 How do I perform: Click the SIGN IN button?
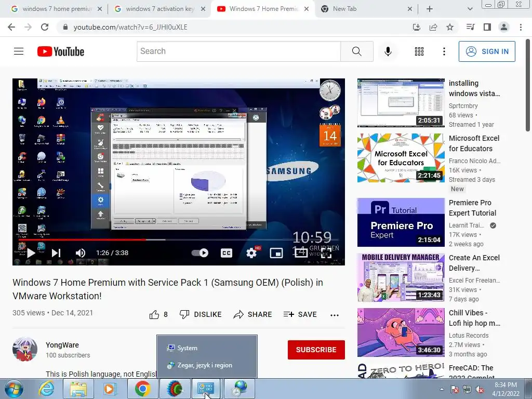pos(487,51)
